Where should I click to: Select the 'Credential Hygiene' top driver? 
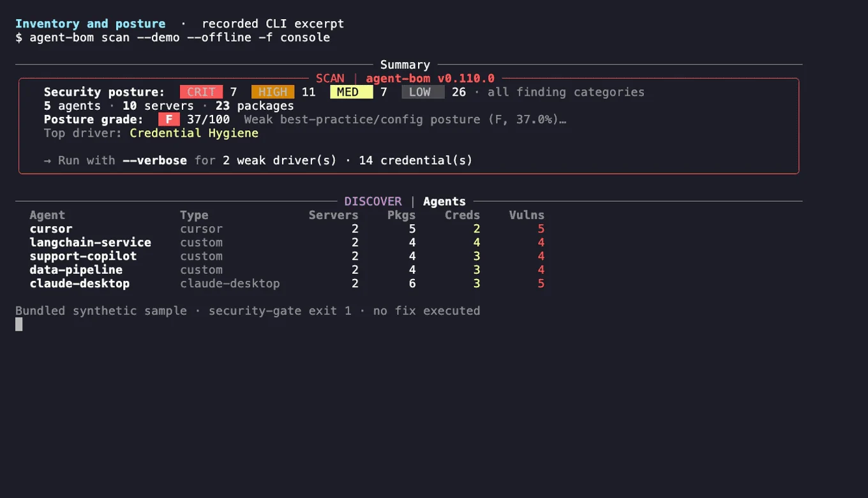pyautogui.click(x=194, y=133)
